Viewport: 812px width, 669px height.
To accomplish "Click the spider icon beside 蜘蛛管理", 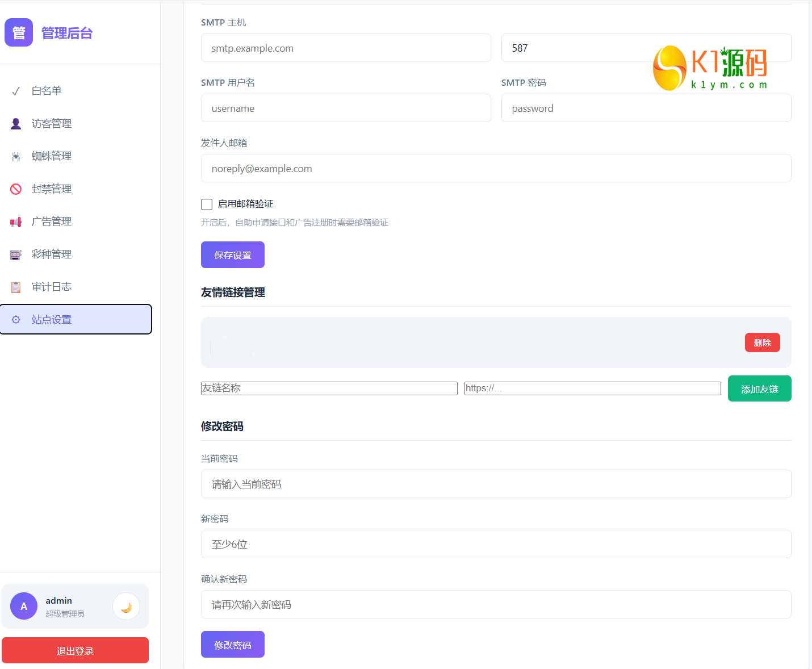I will coord(16,156).
